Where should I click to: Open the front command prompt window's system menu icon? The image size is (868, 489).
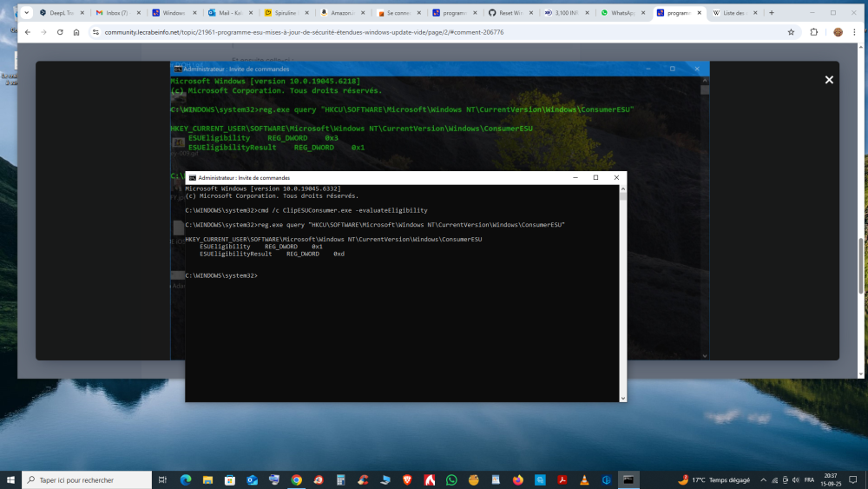click(192, 177)
